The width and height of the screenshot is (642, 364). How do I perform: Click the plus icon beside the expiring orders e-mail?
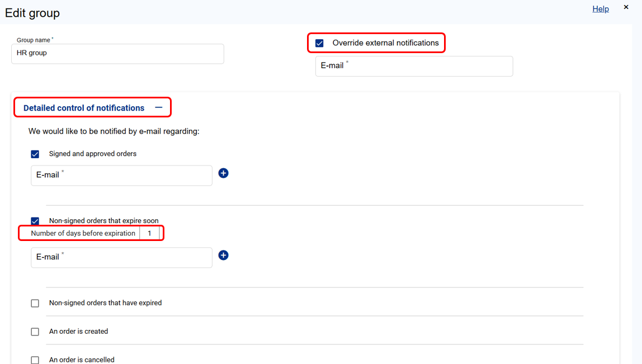point(223,256)
